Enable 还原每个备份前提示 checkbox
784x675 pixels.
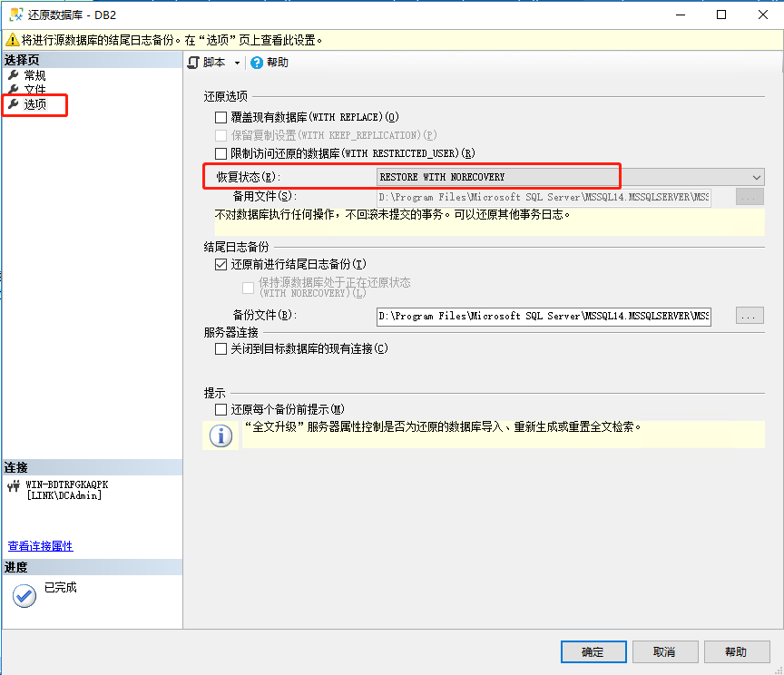tap(221, 409)
